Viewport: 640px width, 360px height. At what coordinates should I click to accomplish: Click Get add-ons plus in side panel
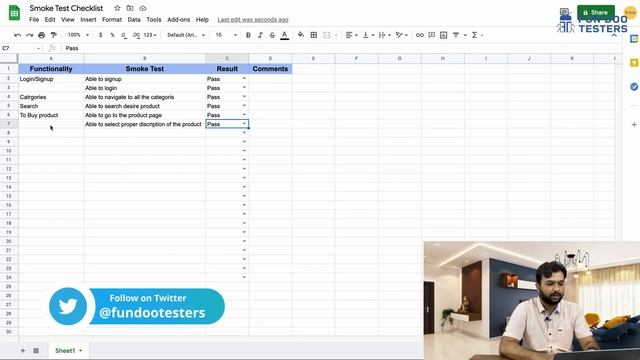point(634,124)
